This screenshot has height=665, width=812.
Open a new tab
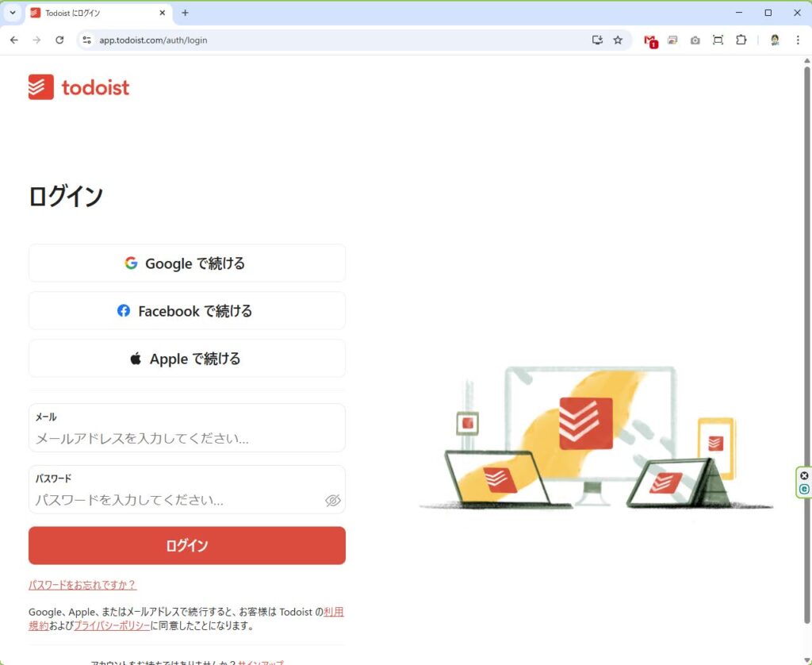(186, 13)
